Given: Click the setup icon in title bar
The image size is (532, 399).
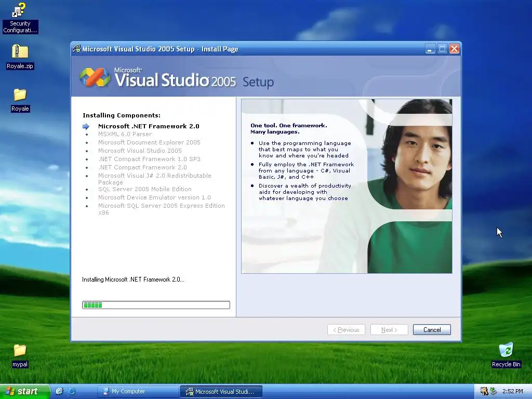Looking at the screenshot, I should coord(77,49).
